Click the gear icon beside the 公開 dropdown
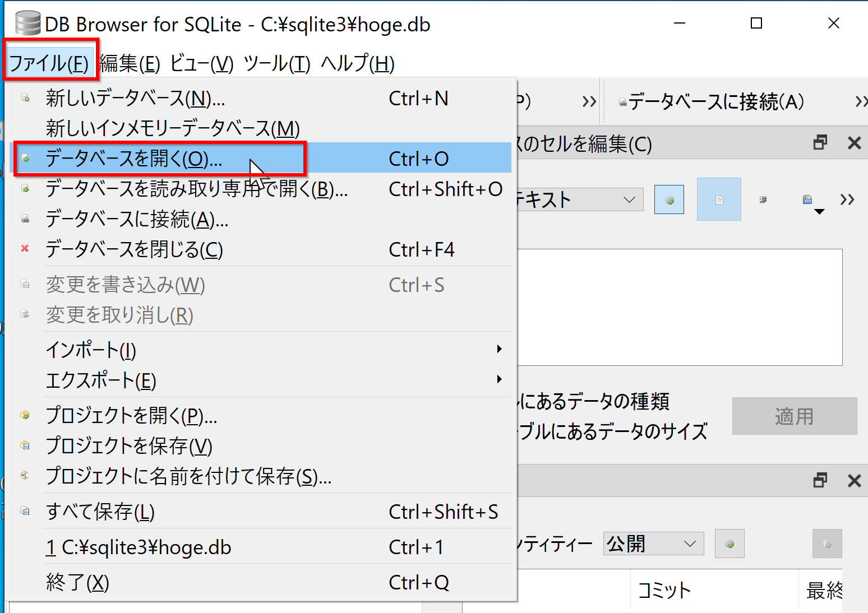Viewport: 868px width, 613px height. 730,544
